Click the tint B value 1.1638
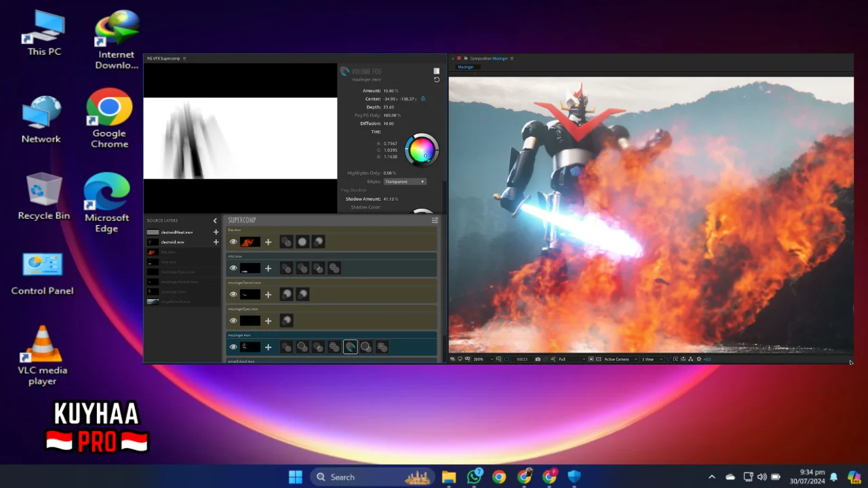The height and width of the screenshot is (488, 868). coord(391,157)
